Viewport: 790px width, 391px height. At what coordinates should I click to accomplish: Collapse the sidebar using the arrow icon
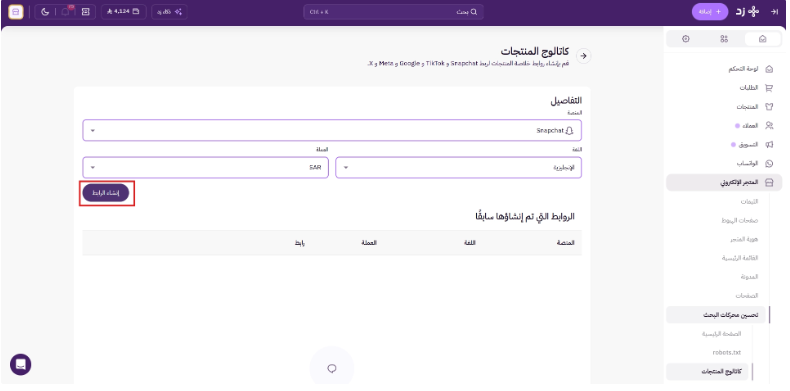pyautogui.click(x=775, y=12)
